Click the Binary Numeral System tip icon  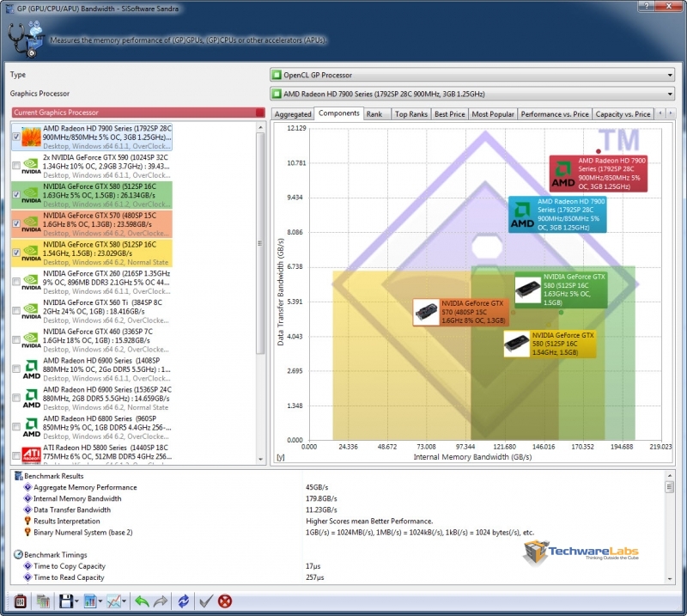(x=27, y=533)
